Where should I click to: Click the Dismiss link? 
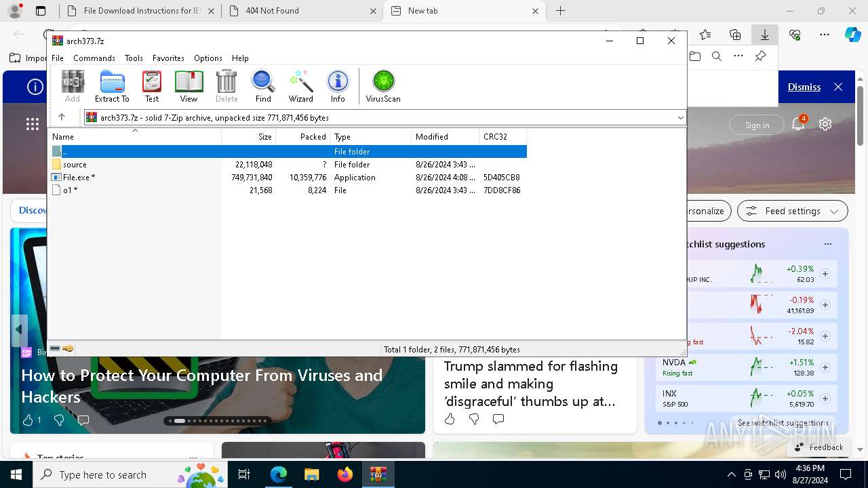click(804, 87)
